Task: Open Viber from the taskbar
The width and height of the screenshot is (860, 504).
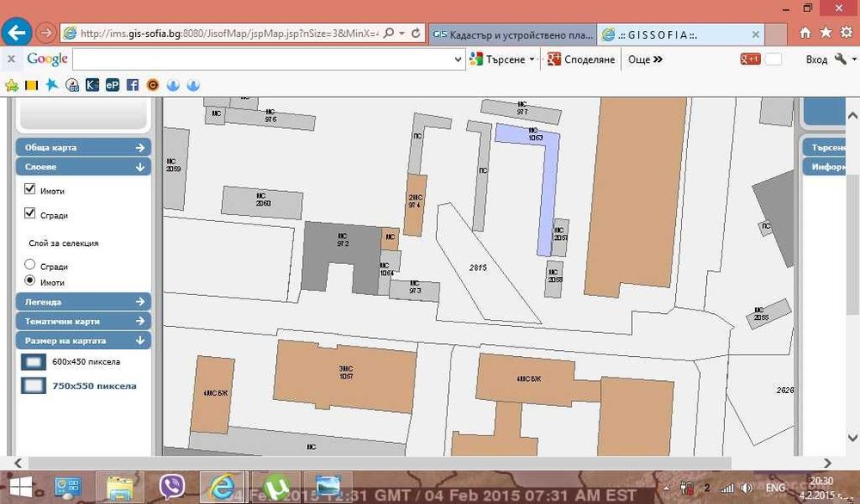Action: coord(172,487)
